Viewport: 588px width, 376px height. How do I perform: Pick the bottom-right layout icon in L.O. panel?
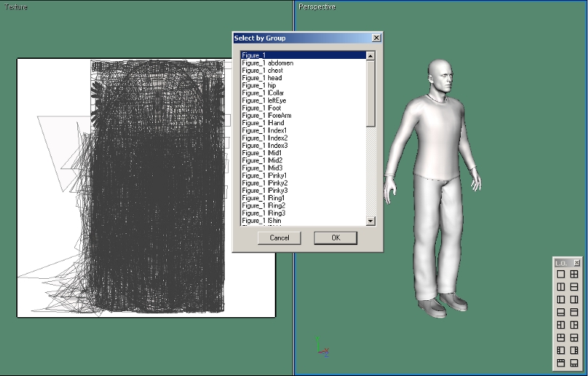[574, 363]
